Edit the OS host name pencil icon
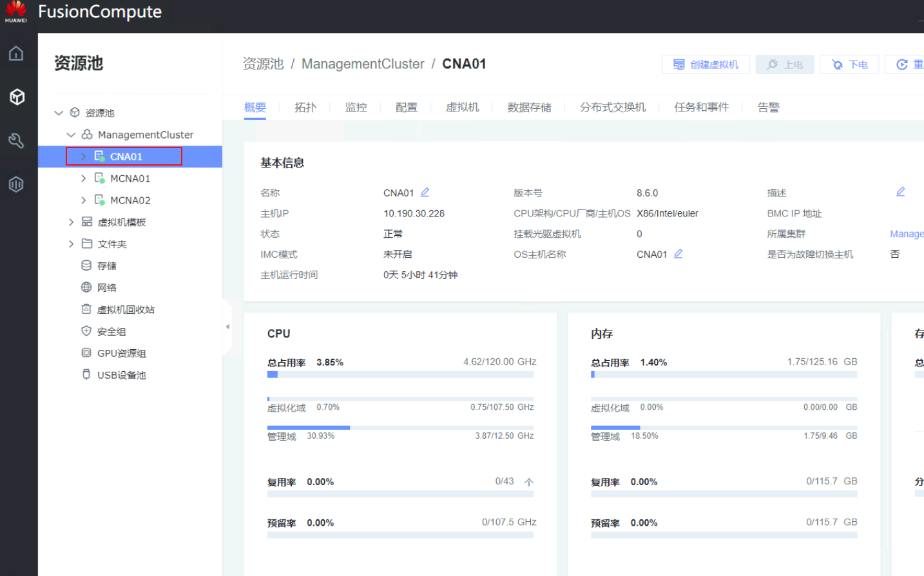This screenshot has height=576, width=924. [x=678, y=254]
